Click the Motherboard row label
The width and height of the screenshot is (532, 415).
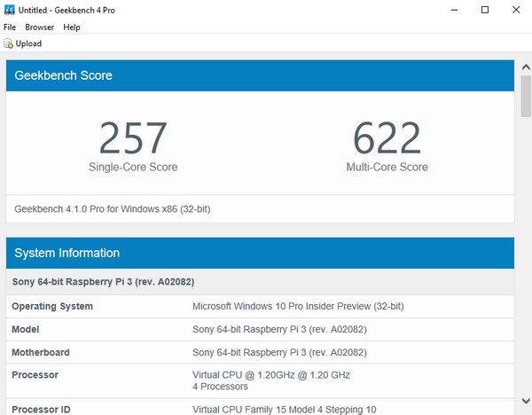tap(41, 353)
